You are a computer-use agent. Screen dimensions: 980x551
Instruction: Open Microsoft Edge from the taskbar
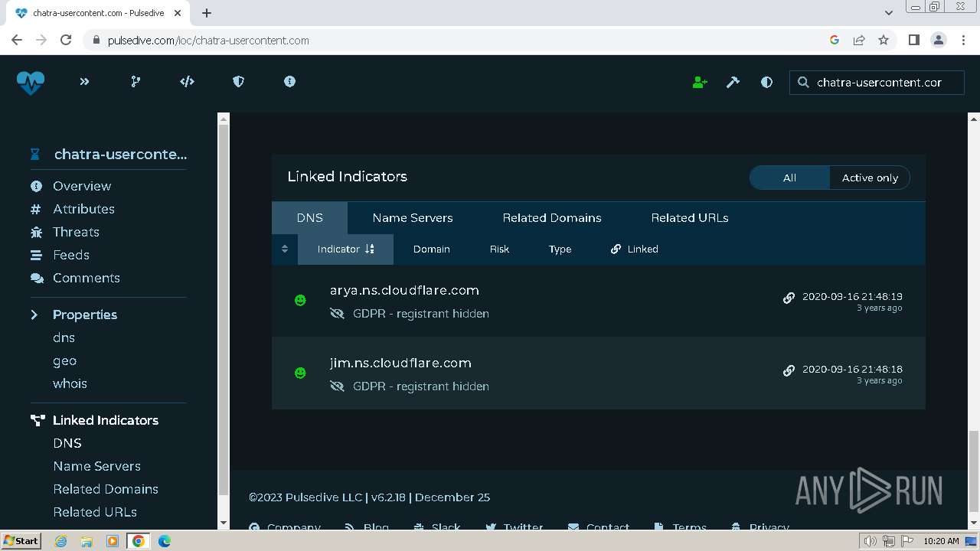pyautogui.click(x=164, y=540)
